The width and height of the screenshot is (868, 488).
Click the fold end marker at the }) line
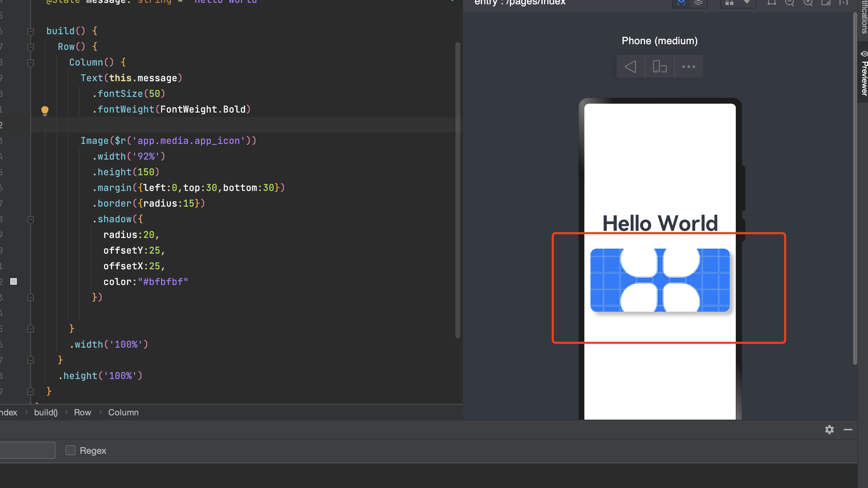pyautogui.click(x=31, y=297)
